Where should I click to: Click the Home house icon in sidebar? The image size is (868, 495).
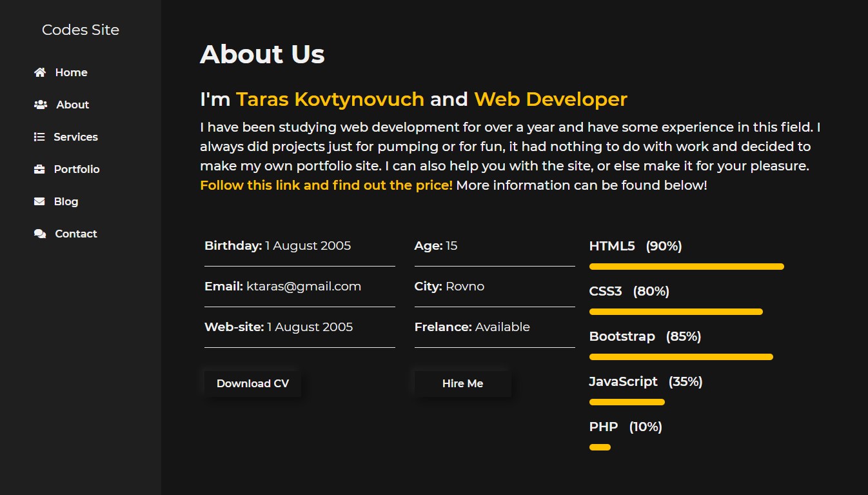tap(40, 72)
